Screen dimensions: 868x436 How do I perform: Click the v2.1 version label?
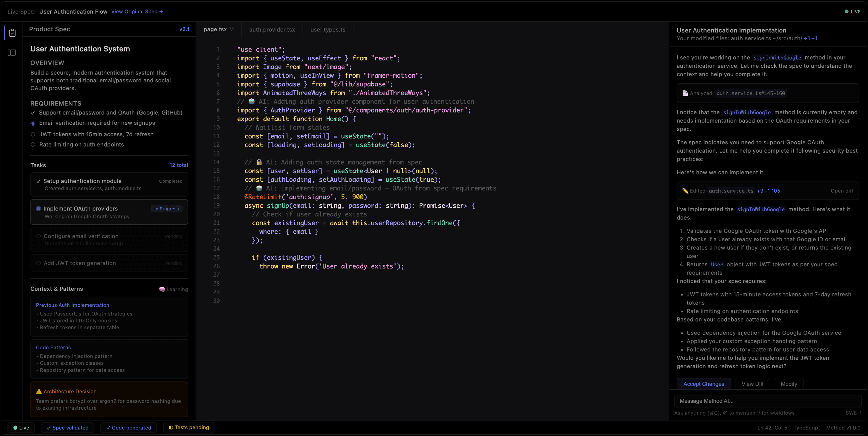click(184, 29)
